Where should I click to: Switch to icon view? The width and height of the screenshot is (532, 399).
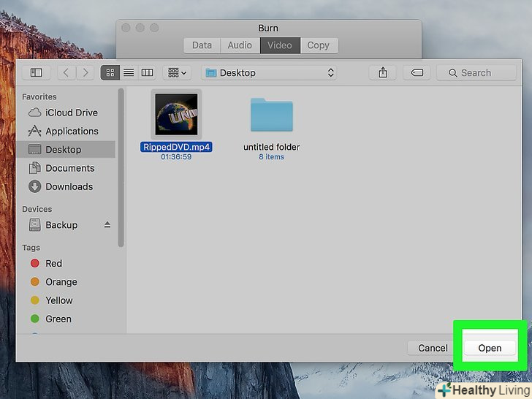(x=110, y=72)
